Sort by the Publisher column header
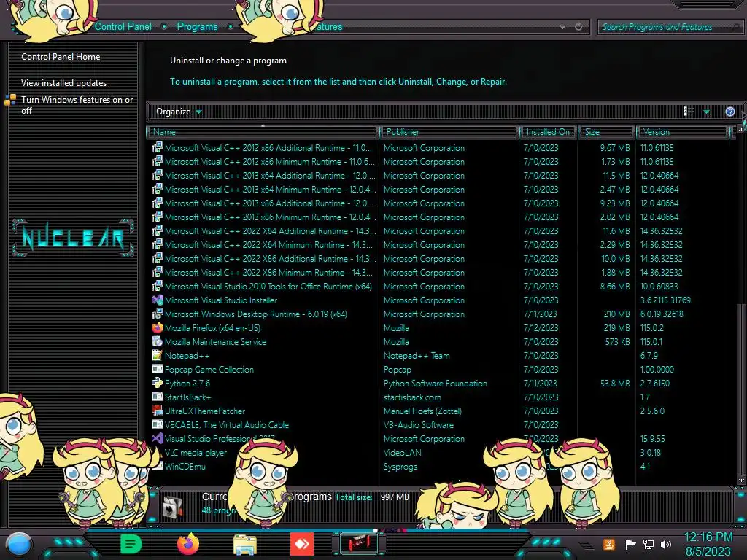The height and width of the screenshot is (560, 747). (x=449, y=132)
